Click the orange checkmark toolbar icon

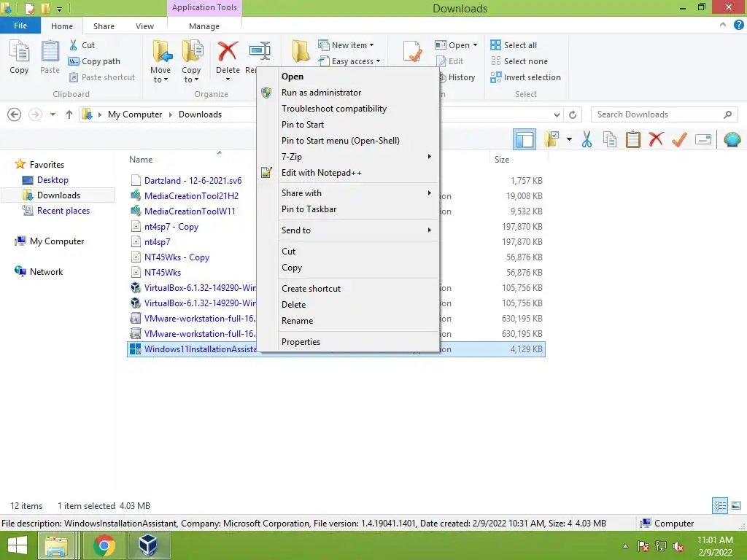pos(679,139)
